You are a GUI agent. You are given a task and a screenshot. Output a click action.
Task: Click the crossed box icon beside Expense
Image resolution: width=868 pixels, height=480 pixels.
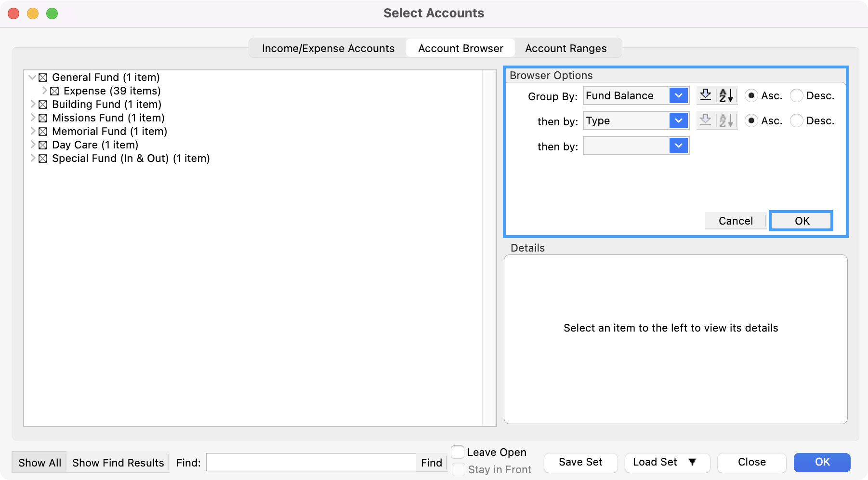pyautogui.click(x=54, y=91)
